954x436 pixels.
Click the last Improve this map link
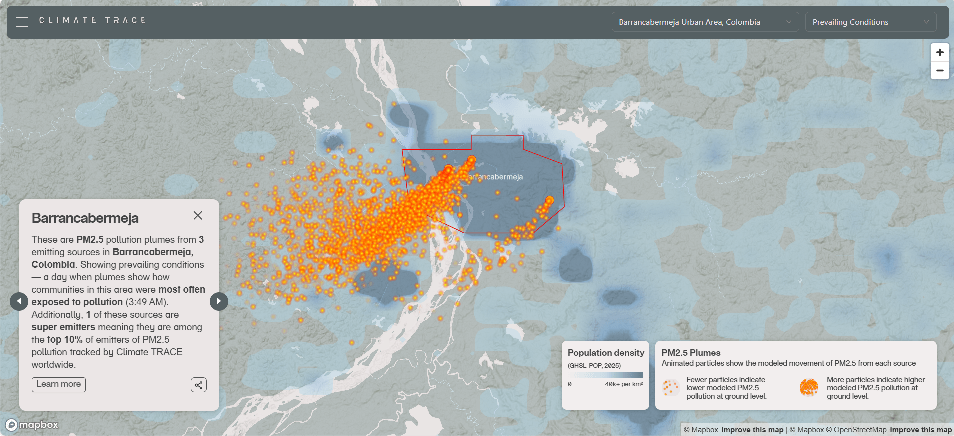point(919,430)
